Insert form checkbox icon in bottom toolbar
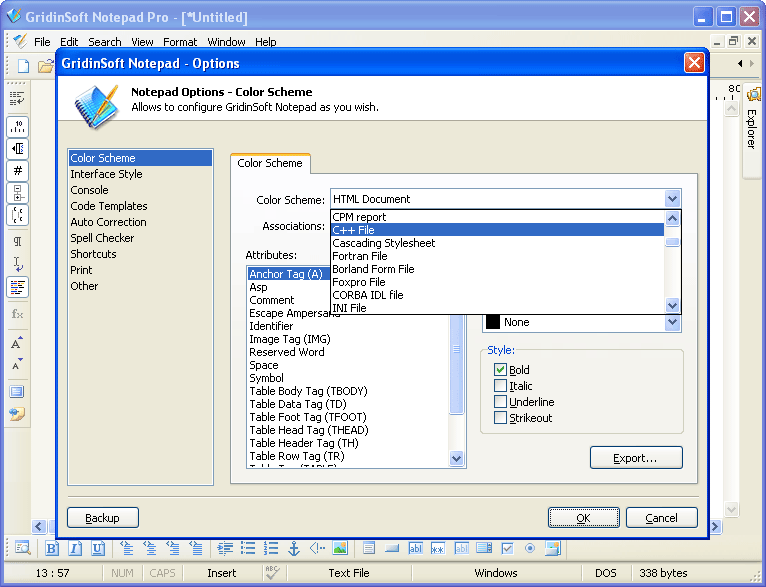 (x=508, y=548)
